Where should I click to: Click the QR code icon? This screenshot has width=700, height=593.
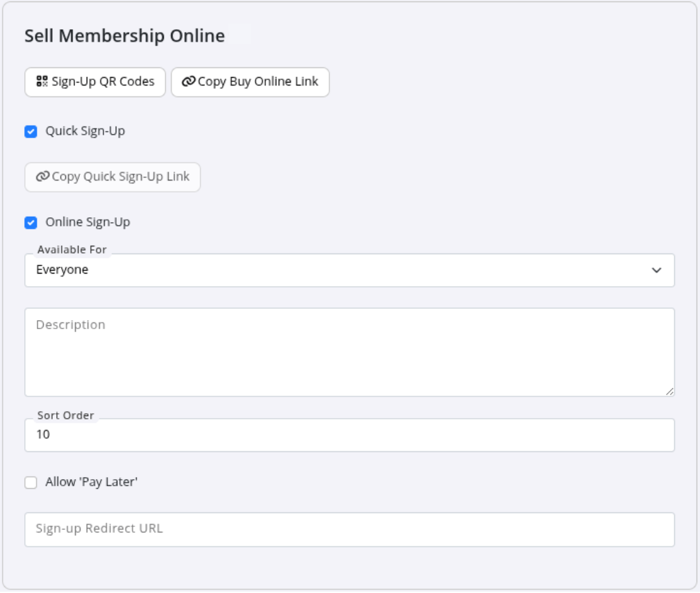(42, 82)
